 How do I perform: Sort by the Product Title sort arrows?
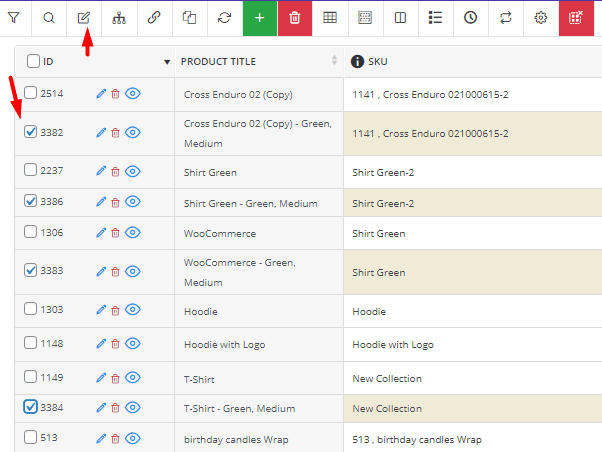[334, 60]
